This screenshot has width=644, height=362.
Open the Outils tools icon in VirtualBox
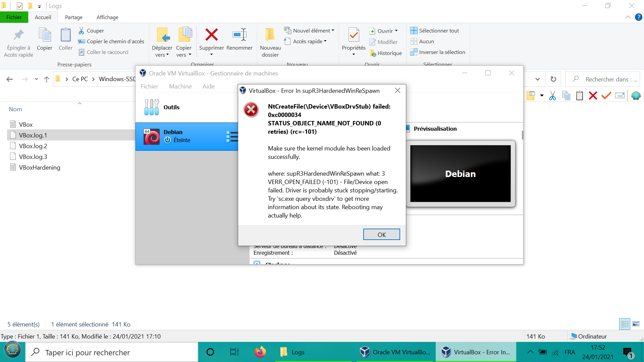152,107
